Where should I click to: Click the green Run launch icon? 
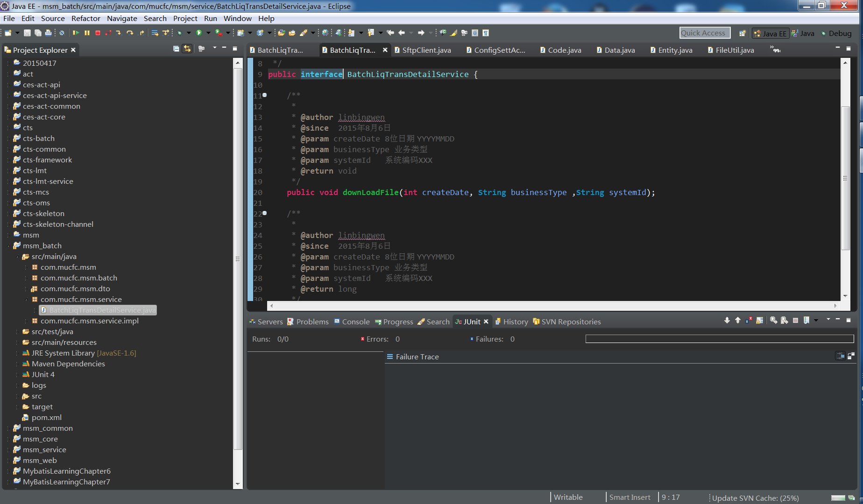click(199, 33)
